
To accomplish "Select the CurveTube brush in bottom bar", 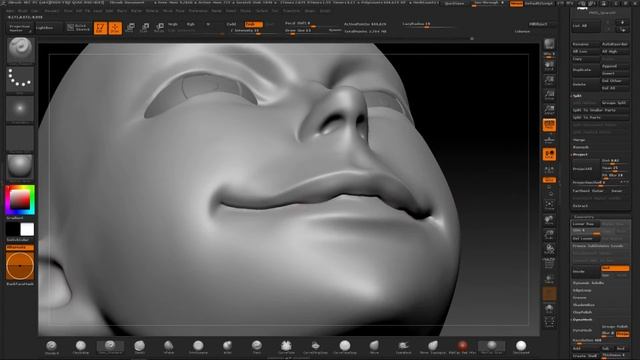I will coord(286,347).
